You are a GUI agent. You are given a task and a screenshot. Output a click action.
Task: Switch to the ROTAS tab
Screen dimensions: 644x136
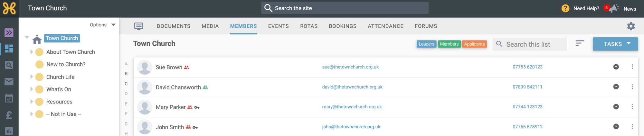[x=308, y=26]
